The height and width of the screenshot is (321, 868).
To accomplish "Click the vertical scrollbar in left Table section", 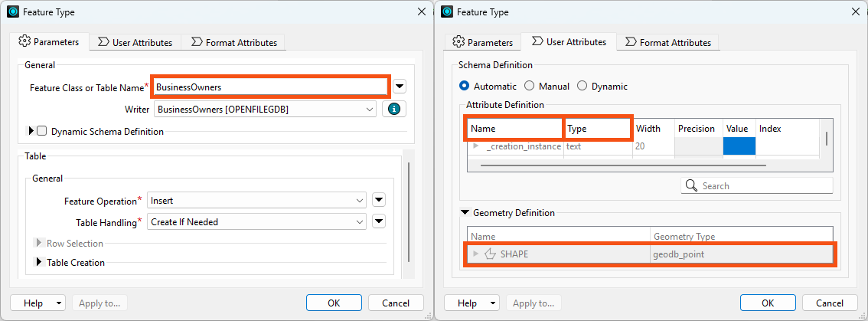I will pyautogui.click(x=409, y=212).
